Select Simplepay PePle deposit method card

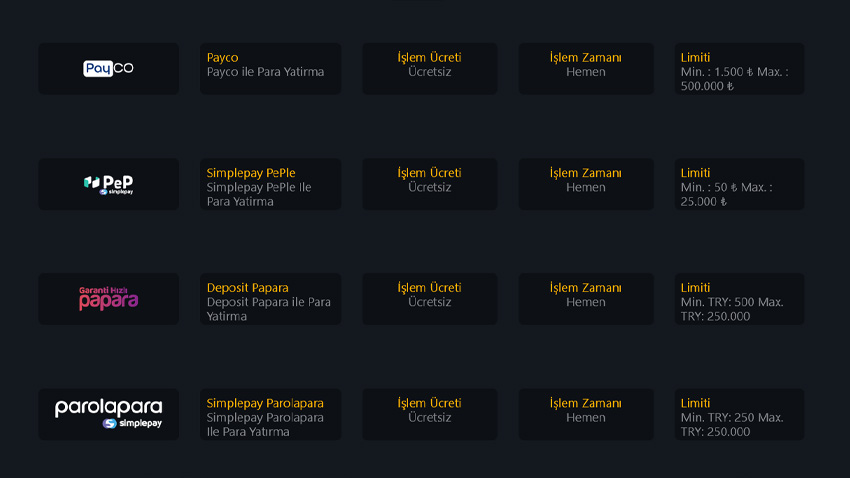[x=271, y=184]
